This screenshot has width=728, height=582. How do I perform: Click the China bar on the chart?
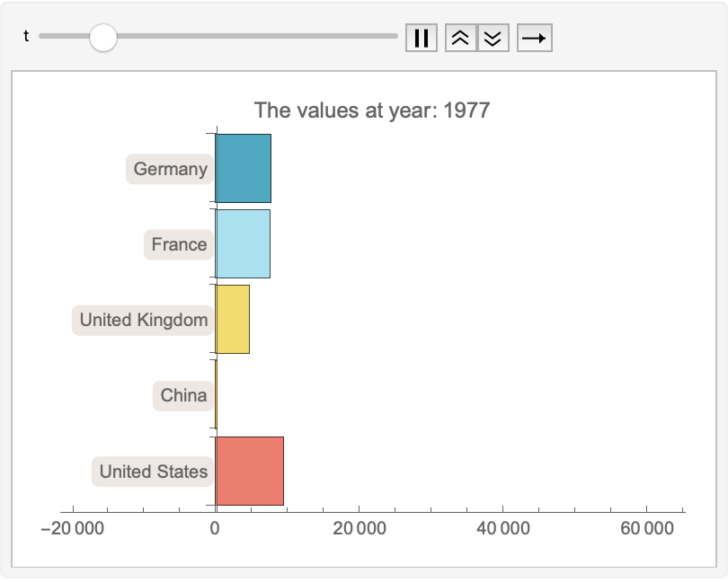tap(216, 395)
